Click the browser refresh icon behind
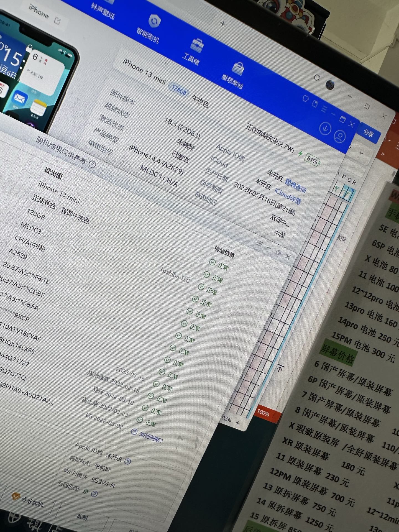This screenshot has width=399, height=532. click(317, 78)
